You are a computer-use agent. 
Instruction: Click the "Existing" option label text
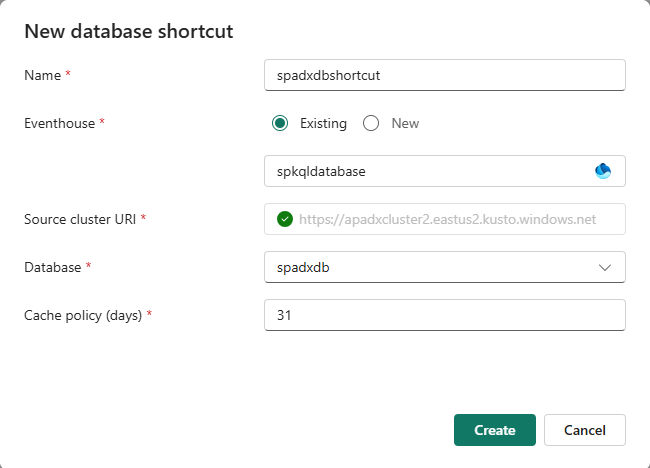(x=323, y=124)
